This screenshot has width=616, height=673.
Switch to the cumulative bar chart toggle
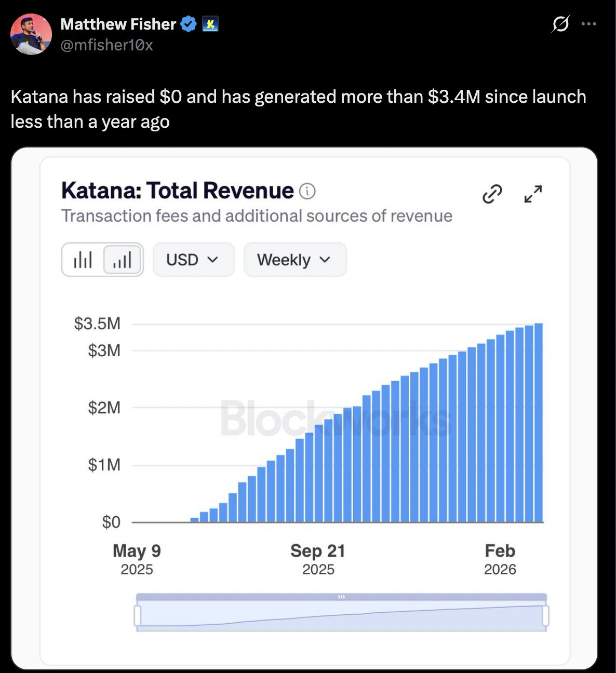[122, 260]
